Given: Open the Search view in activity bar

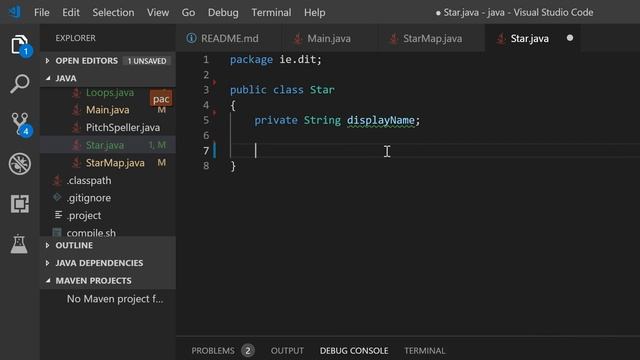Looking at the screenshot, I should (20, 84).
